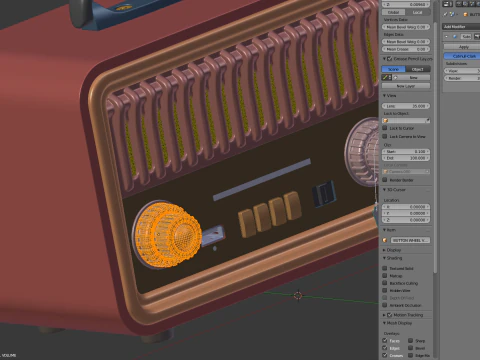Click the Clip End value field

(x=406, y=158)
